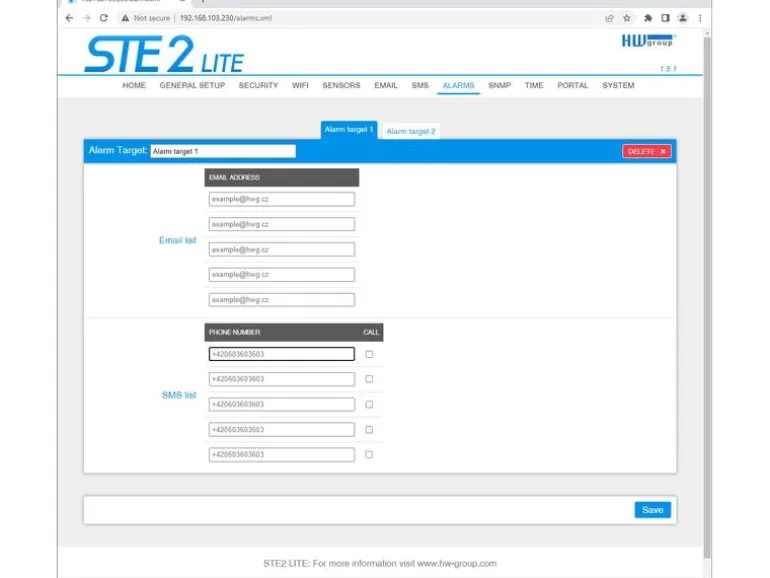
Task: Switch to Alarm target 2 tab
Action: coord(411,131)
